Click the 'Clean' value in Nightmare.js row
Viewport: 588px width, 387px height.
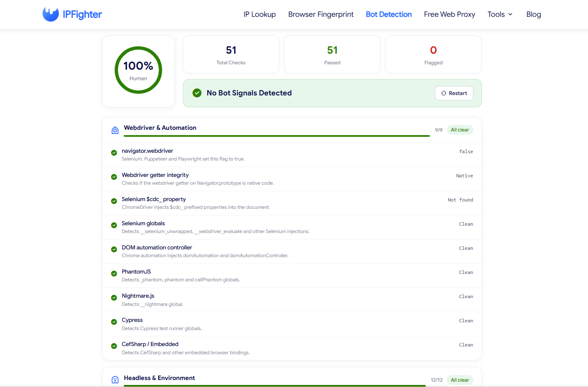pyautogui.click(x=466, y=296)
